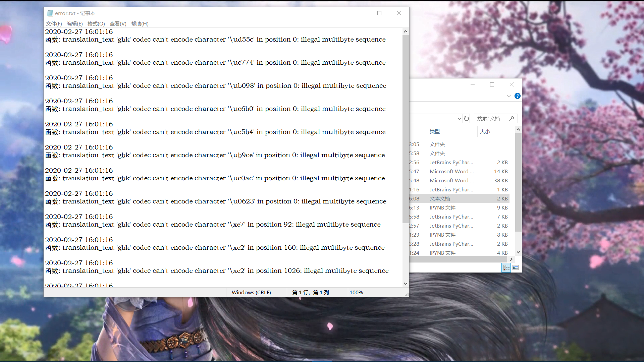
Task: Open the 查看(V) menu
Action: coord(118,23)
